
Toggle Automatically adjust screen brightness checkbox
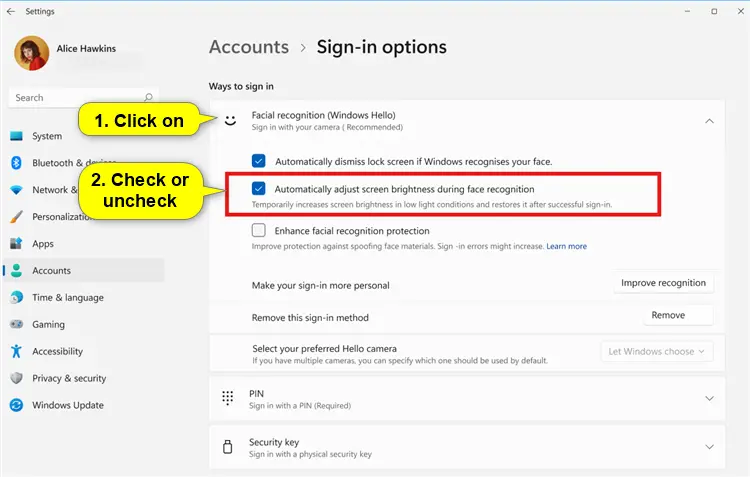[x=259, y=189]
